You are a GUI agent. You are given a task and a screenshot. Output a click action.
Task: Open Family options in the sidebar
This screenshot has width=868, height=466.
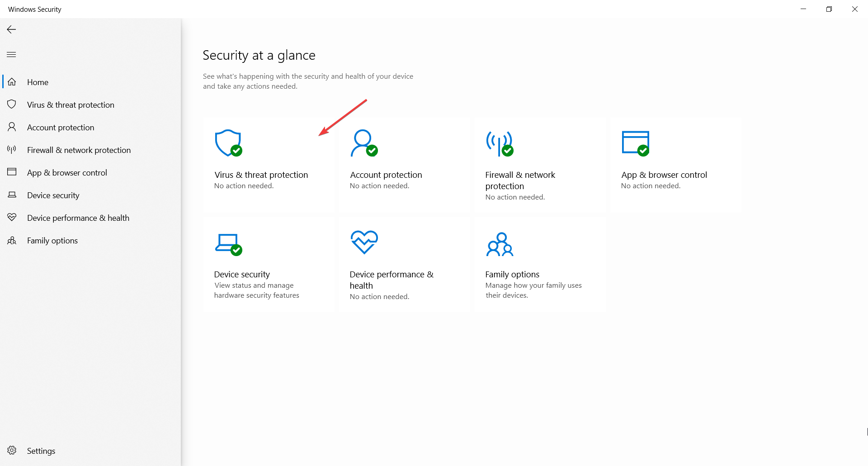click(52, 240)
